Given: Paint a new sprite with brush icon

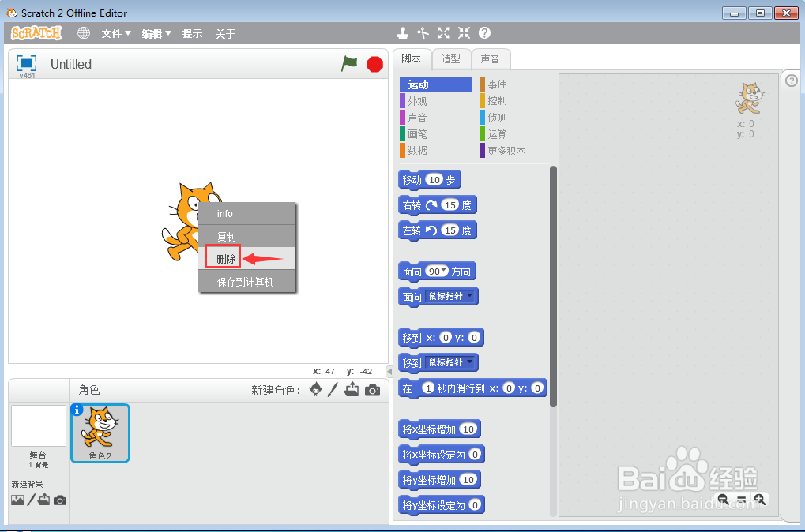Looking at the screenshot, I should click(332, 389).
